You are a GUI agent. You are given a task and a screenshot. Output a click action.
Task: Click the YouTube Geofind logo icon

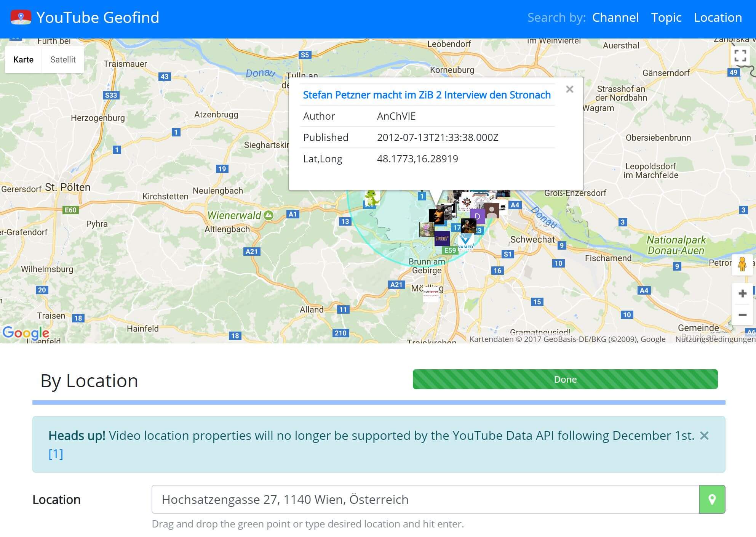tap(21, 18)
